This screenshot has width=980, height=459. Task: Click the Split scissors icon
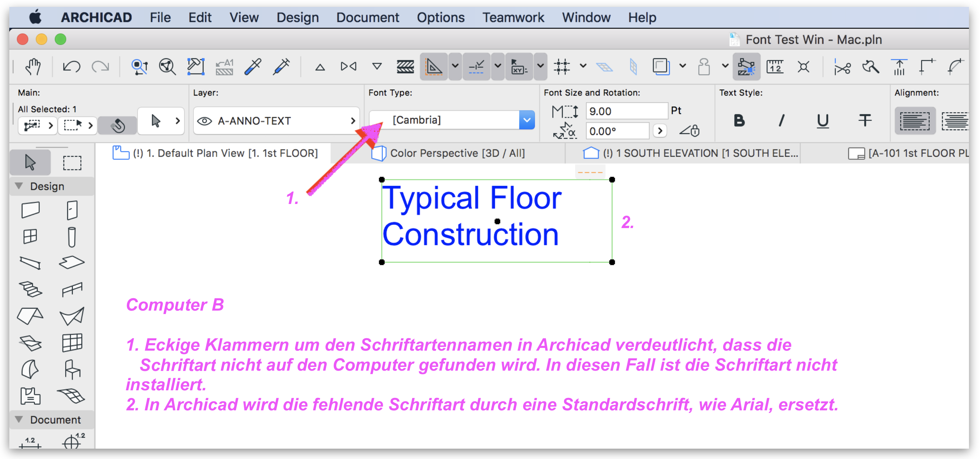842,67
